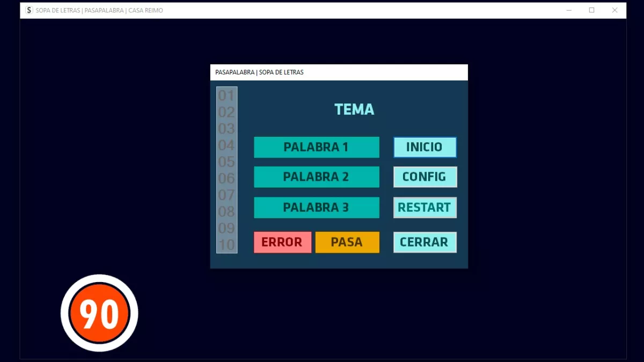This screenshot has width=644, height=362.
Task: Click the TEMA heading label
Action: coord(354,109)
